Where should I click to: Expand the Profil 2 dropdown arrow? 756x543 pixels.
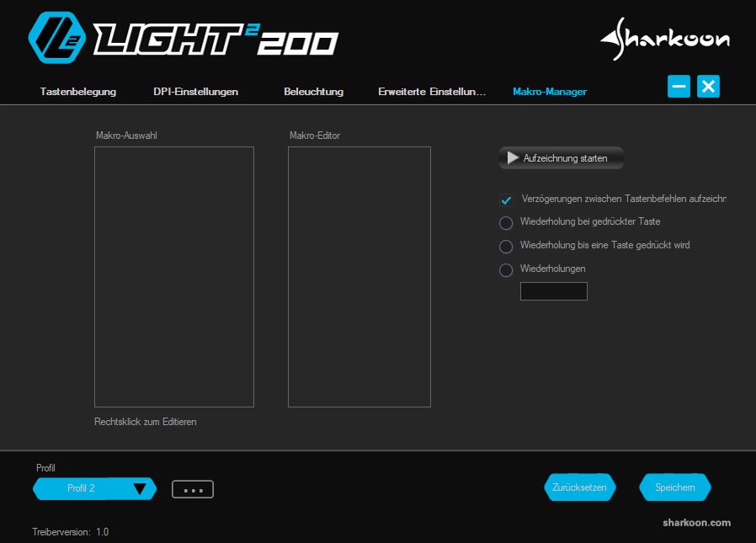point(141,489)
